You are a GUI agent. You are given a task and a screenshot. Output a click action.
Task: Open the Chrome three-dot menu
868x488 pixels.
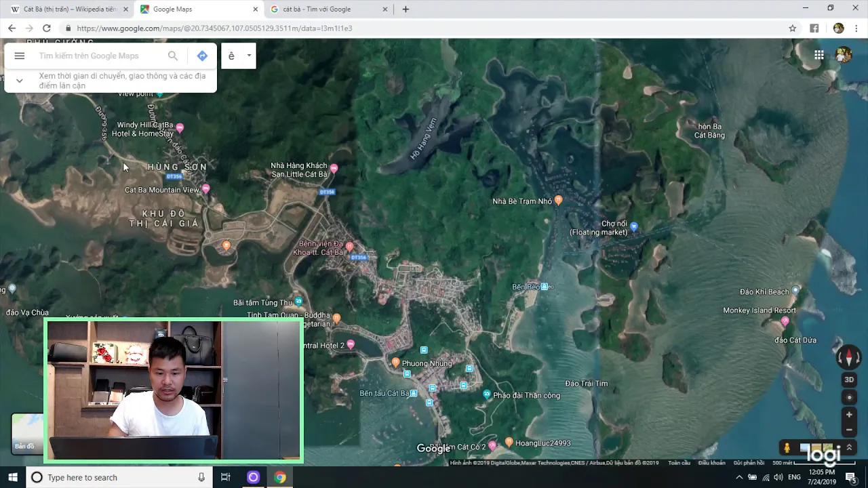tap(856, 28)
